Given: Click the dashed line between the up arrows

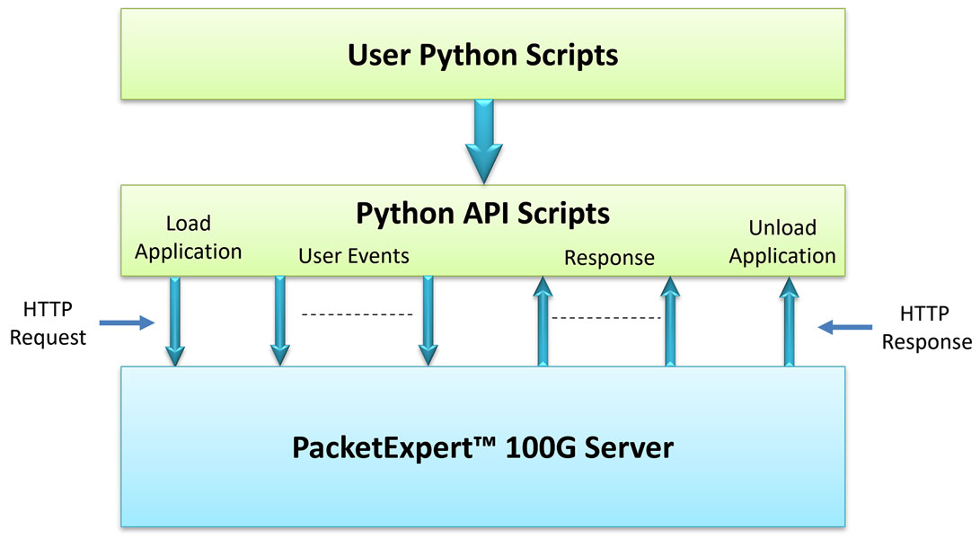Looking at the screenshot, I should 606,318.
